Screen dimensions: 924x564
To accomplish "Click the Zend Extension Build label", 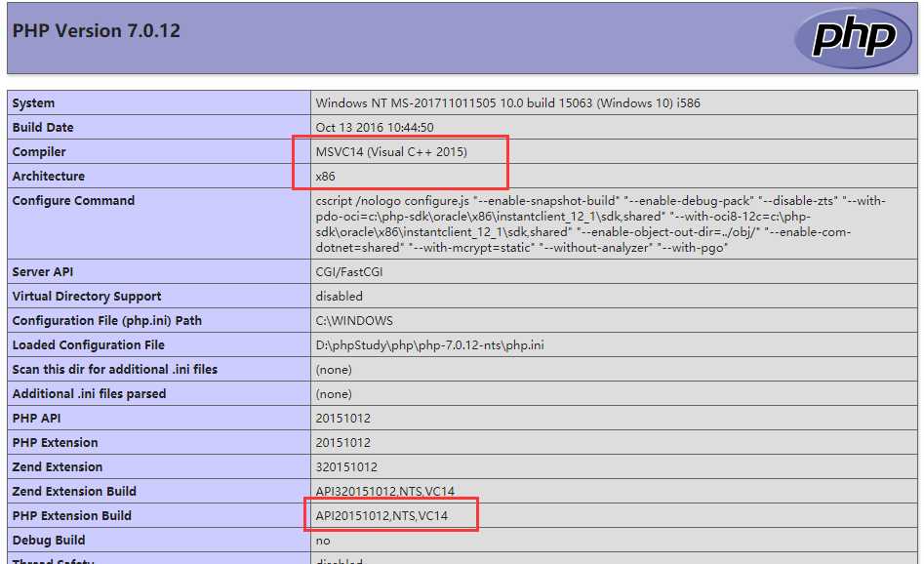I will click(74, 491).
